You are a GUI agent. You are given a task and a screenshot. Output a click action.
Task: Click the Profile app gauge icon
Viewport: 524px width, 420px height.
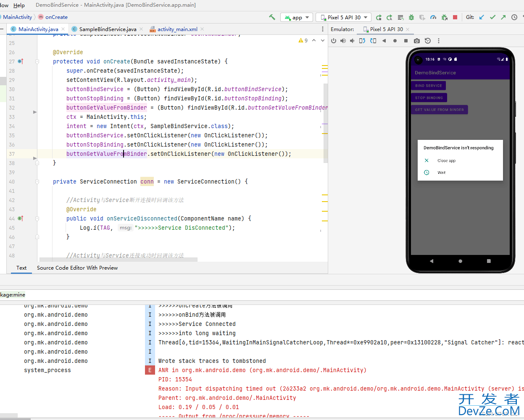(x=433, y=17)
